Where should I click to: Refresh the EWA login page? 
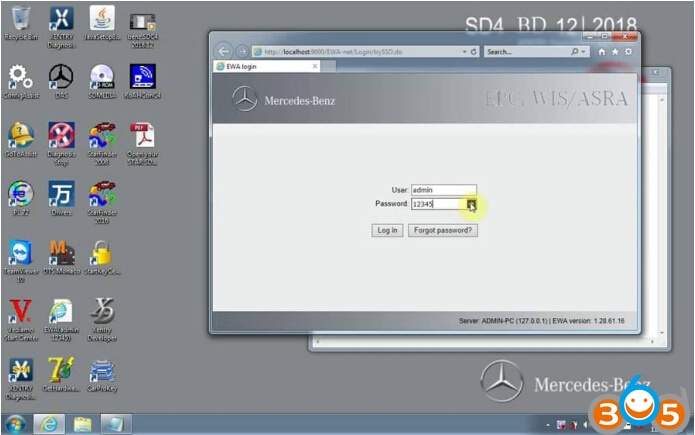[473, 52]
